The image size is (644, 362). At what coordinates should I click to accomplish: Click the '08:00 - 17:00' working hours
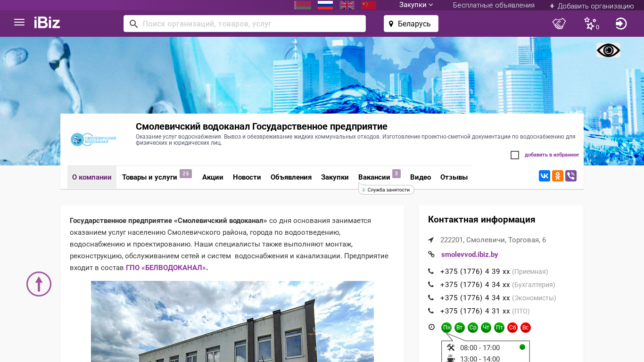(480, 348)
